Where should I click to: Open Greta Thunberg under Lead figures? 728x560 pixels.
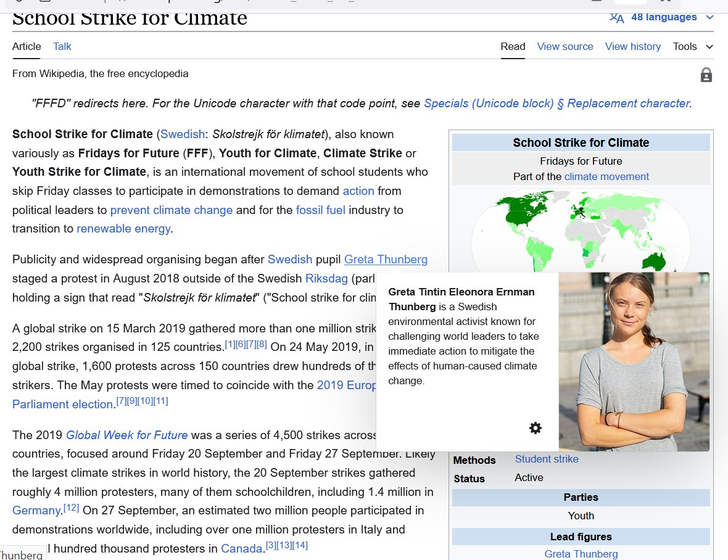coord(581,553)
